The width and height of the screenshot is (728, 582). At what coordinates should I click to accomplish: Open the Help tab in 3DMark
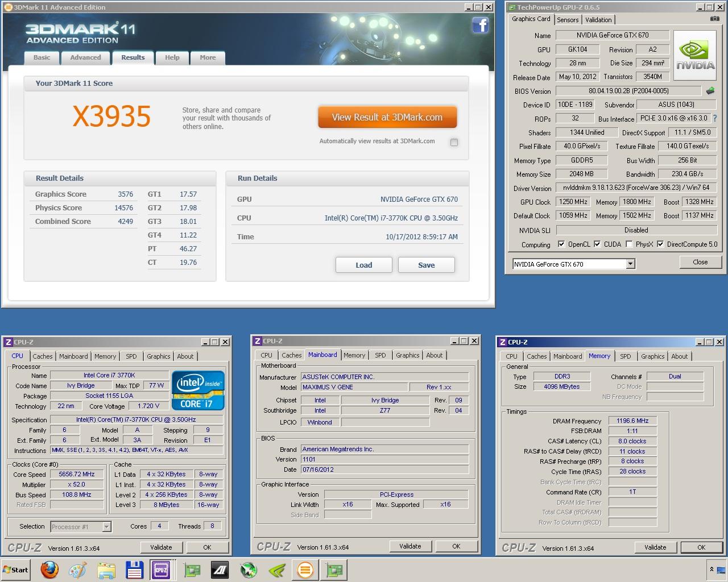172,57
